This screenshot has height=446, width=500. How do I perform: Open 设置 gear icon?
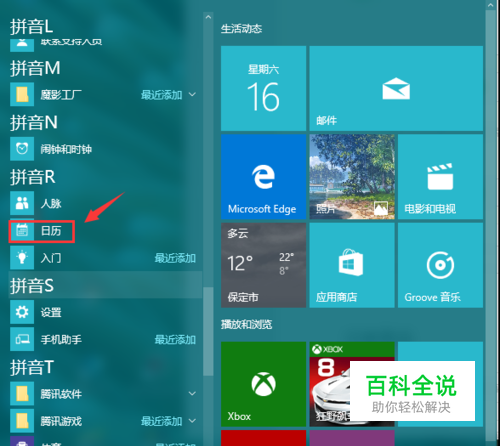click(22, 312)
